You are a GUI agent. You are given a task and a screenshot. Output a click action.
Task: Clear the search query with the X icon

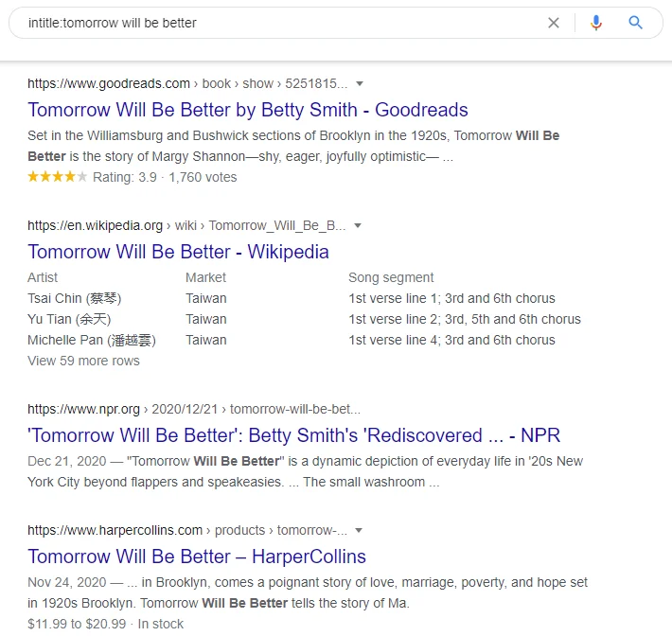tap(554, 23)
